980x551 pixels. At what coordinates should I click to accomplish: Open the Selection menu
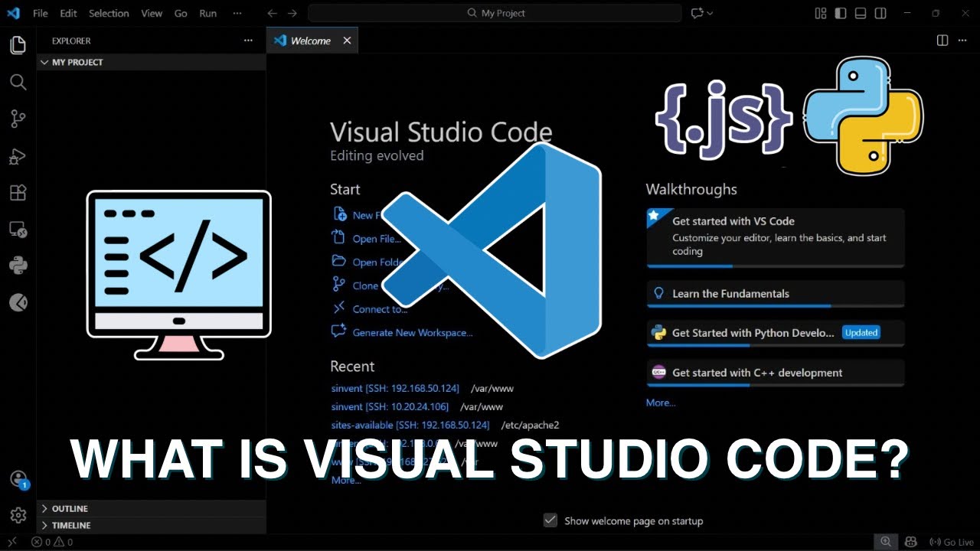109,13
